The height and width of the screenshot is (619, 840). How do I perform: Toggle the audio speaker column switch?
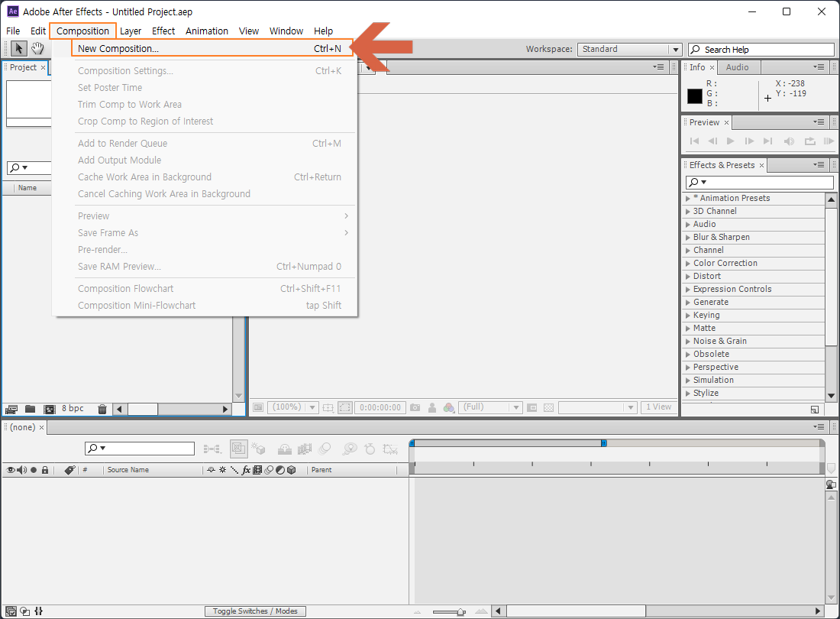[x=21, y=470]
